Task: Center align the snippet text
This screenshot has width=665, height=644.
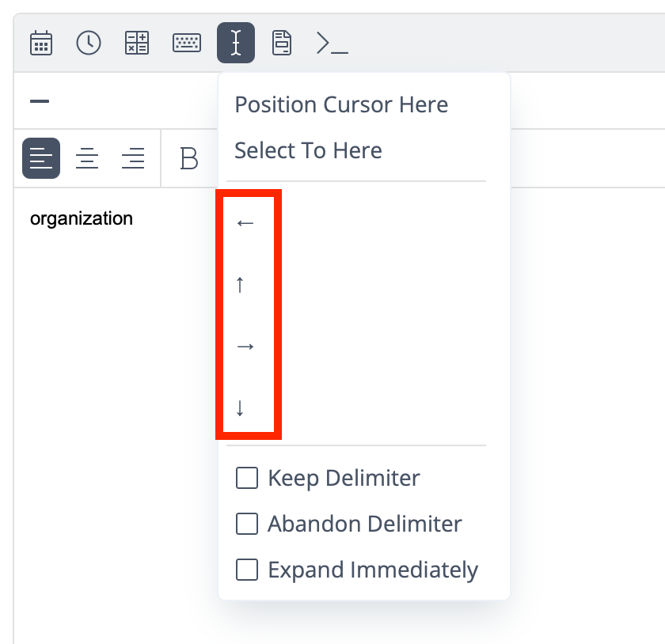Action: [87, 158]
